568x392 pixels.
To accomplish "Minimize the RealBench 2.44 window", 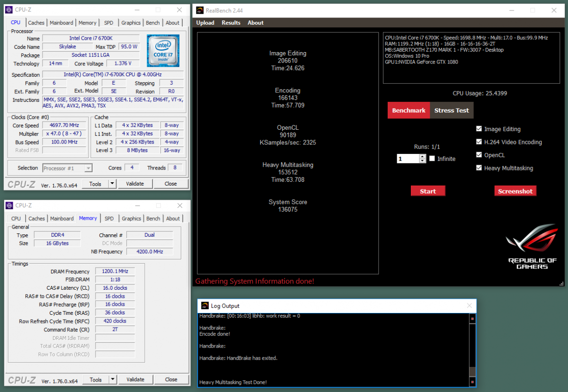I will (511, 10).
